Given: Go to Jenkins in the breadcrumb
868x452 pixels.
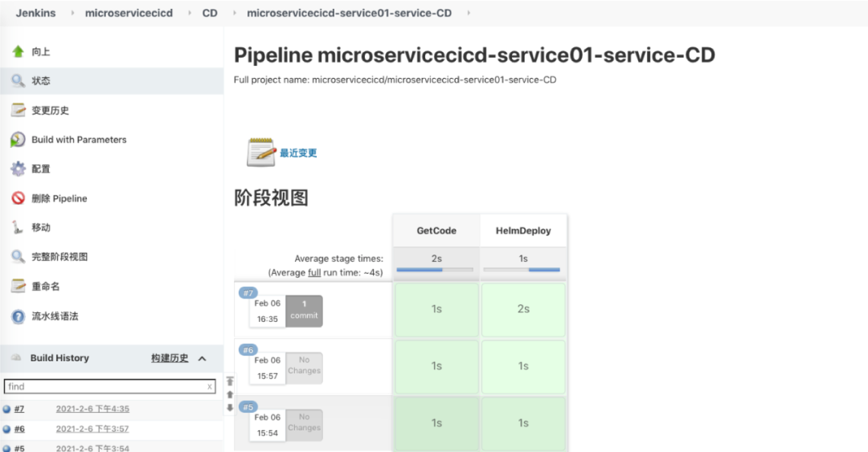Looking at the screenshot, I should (35, 13).
